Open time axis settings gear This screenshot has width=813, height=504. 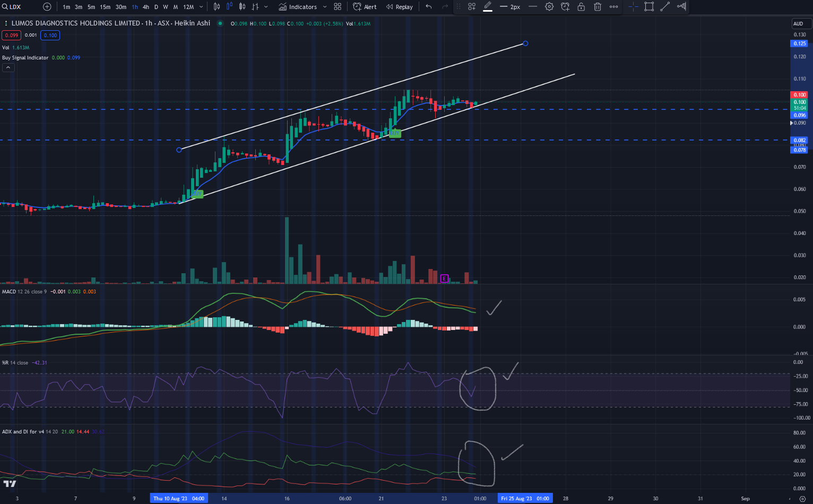802,499
